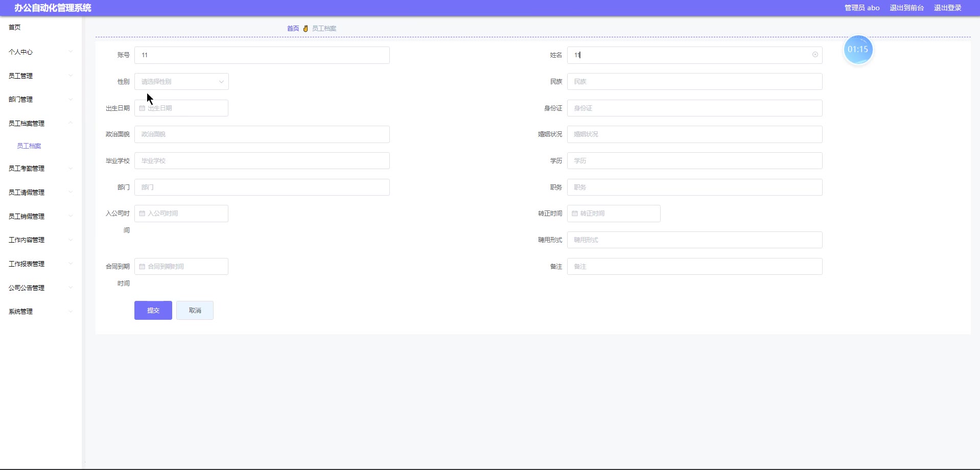The height and width of the screenshot is (470, 980).
Task: Go to 首页 in the sidebar
Action: coord(15,28)
